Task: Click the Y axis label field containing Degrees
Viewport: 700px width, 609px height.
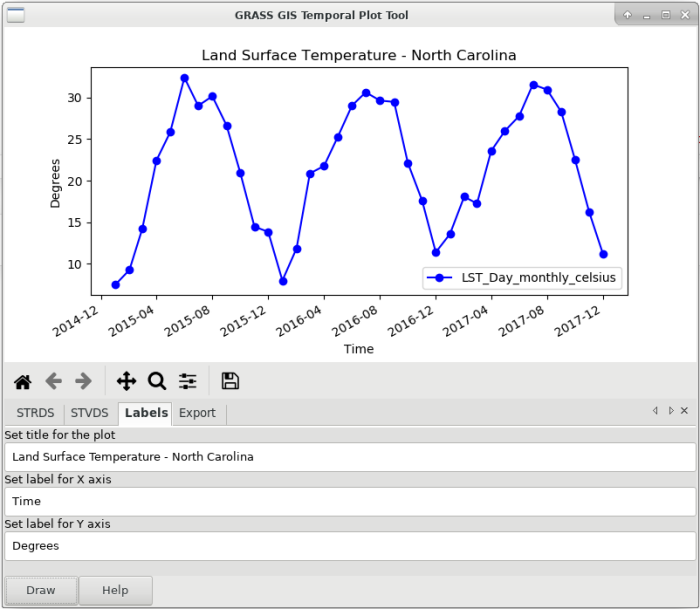Action: pyautogui.click(x=349, y=546)
